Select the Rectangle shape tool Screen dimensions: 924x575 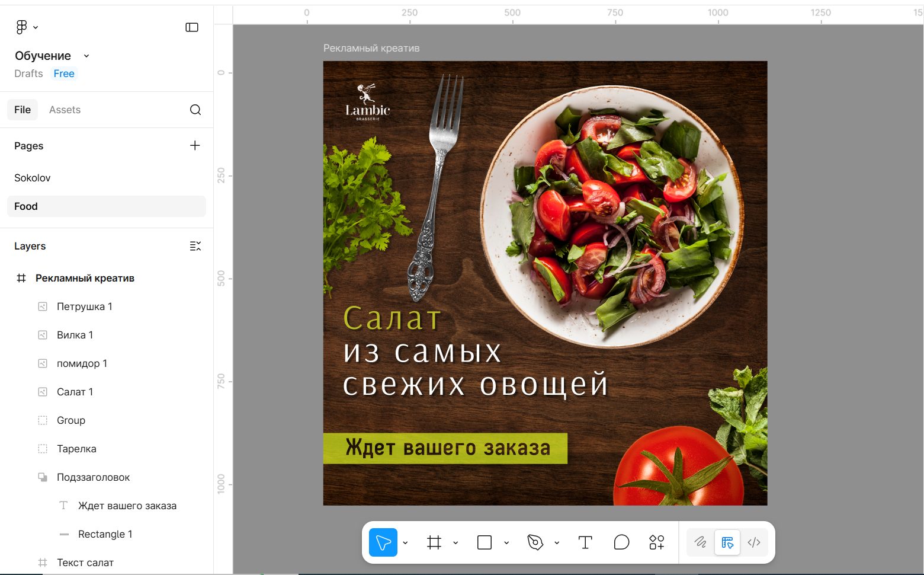pyautogui.click(x=485, y=542)
